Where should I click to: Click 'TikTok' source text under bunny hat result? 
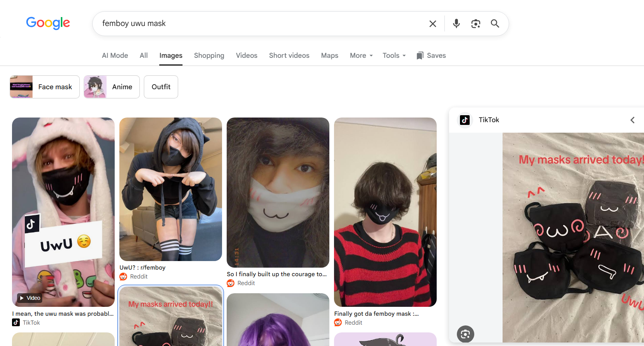31,323
